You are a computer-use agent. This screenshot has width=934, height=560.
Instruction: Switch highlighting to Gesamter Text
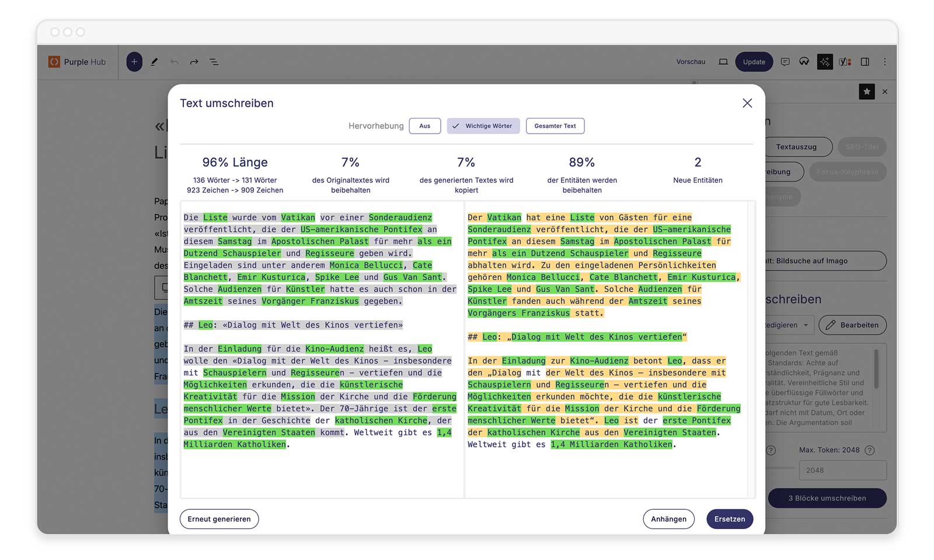555,126
